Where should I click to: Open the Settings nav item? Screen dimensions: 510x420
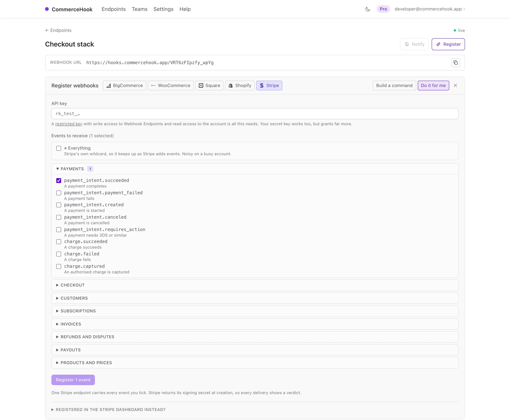point(163,9)
